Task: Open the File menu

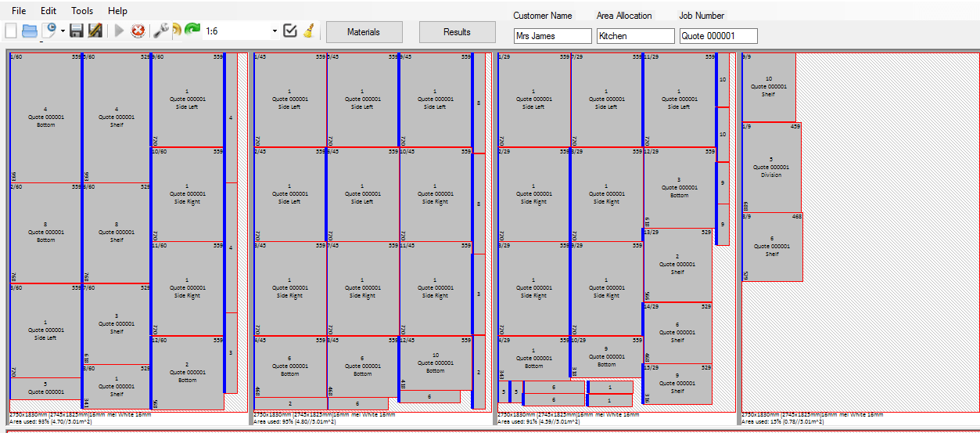Action: (x=19, y=11)
